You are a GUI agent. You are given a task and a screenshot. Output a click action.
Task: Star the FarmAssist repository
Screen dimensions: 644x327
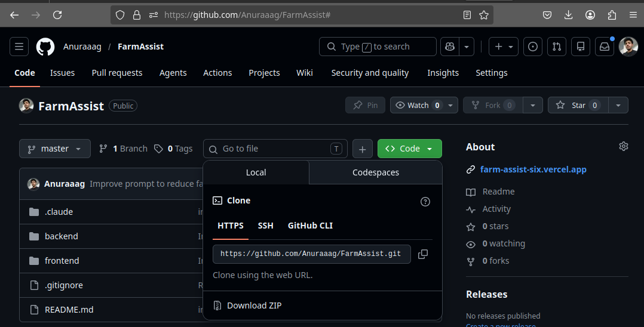pos(578,106)
